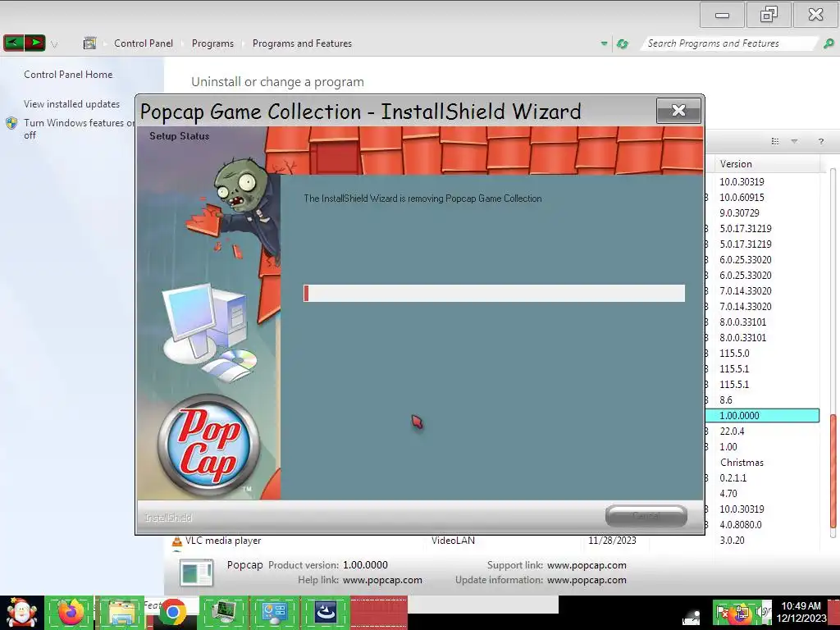Open the Santa Start button
The height and width of the screenshot is (630, 840).
(x=21, y=613)
